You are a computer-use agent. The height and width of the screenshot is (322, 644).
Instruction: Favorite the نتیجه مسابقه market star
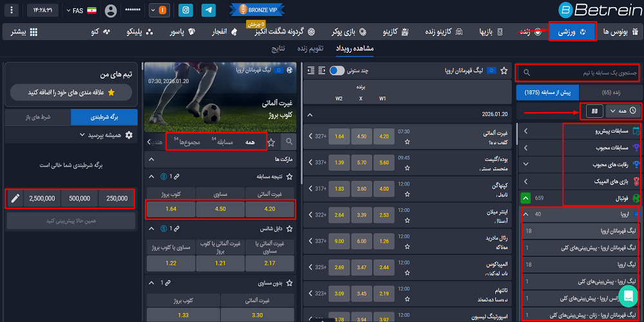(289, 176)
